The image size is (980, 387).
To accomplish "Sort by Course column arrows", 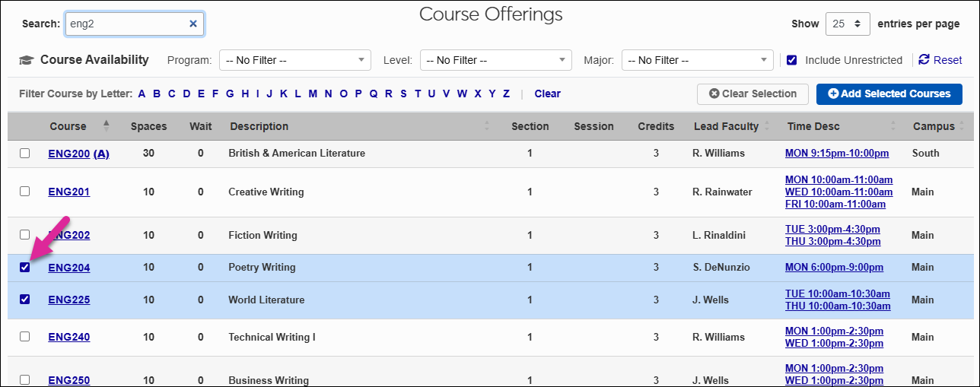I will [x=107, y=125].
